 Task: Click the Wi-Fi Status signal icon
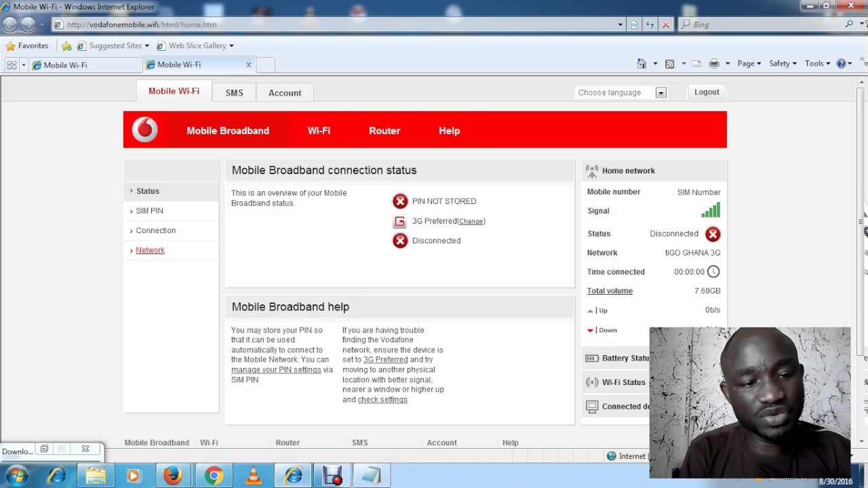click(x=592, y=382)
